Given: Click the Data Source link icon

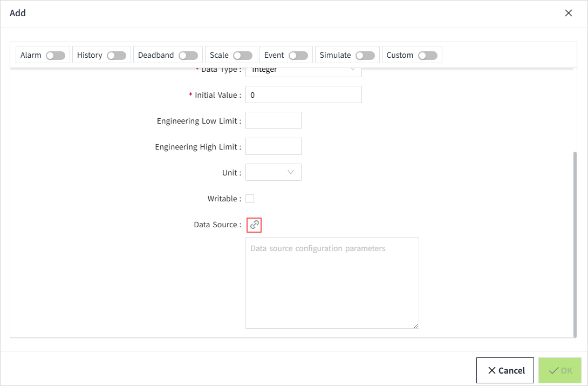Looking at the screenshot, I should (x=254, y=225).
